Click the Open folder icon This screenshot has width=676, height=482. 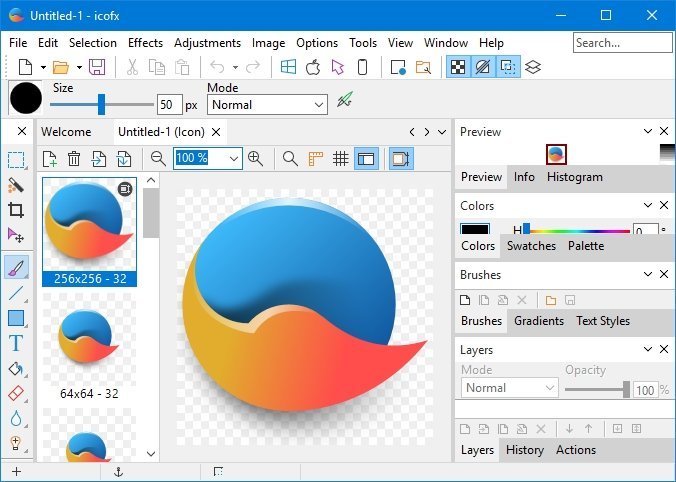pyautogui.click(x=61, y=67)
